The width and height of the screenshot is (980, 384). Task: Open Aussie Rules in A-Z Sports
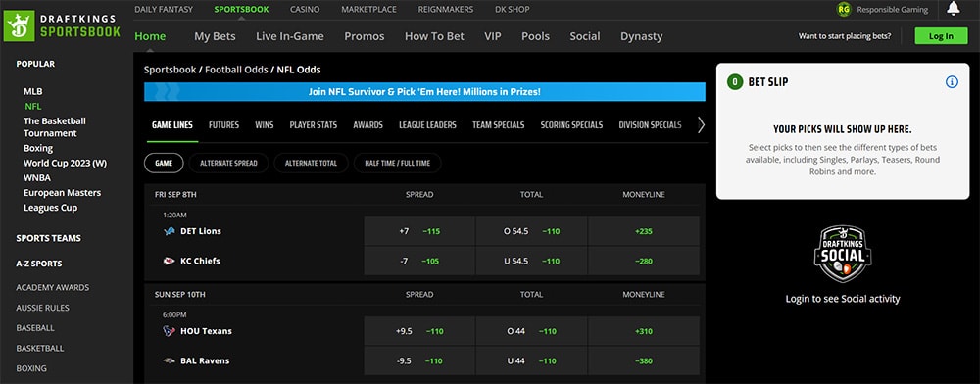click(42, 308)
